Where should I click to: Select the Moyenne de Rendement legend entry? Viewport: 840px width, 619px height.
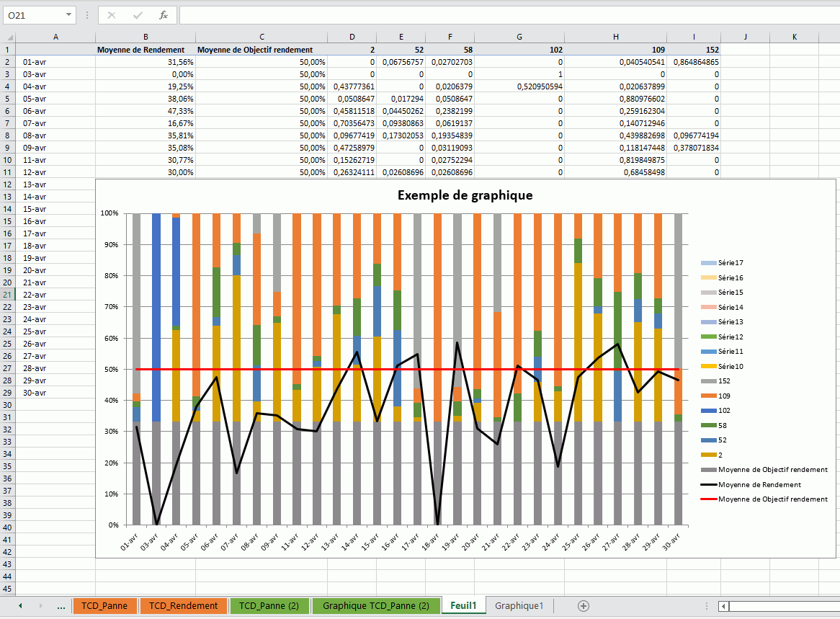click(x=759, y=484)
